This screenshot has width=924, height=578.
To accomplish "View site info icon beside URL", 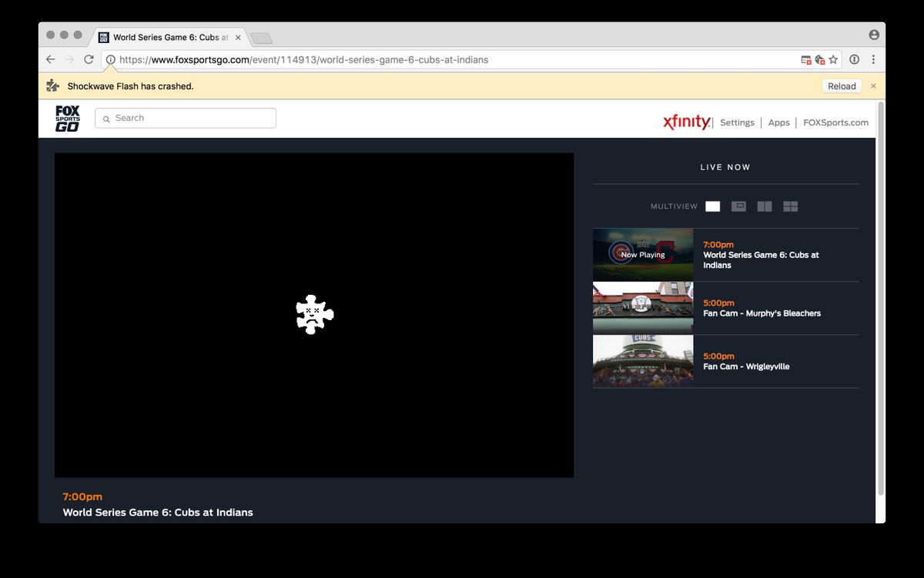I will 111,60.
